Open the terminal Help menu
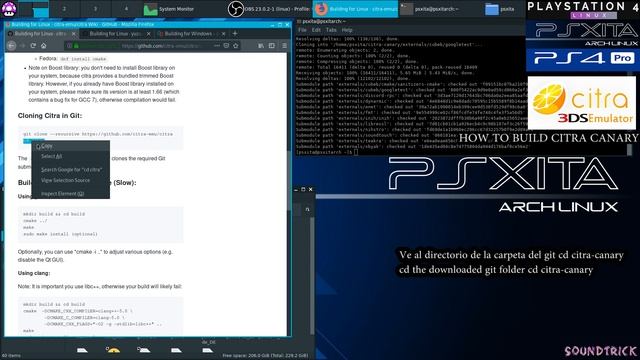Screen dimensions: 640x360 347,30
